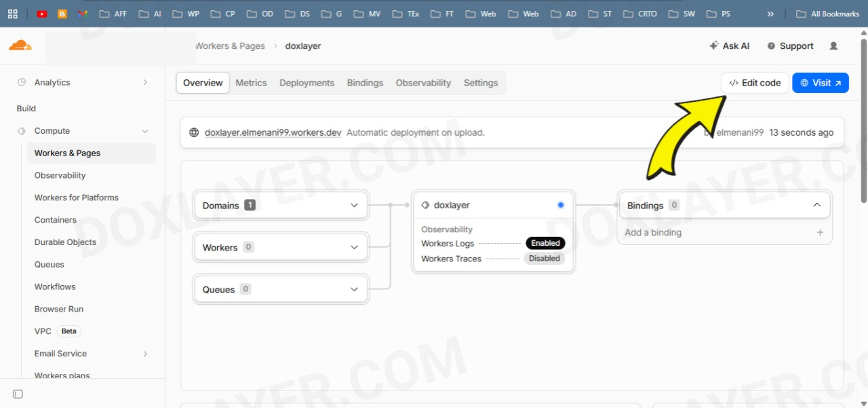Open the All Bookmarks folder

[827, 14]
